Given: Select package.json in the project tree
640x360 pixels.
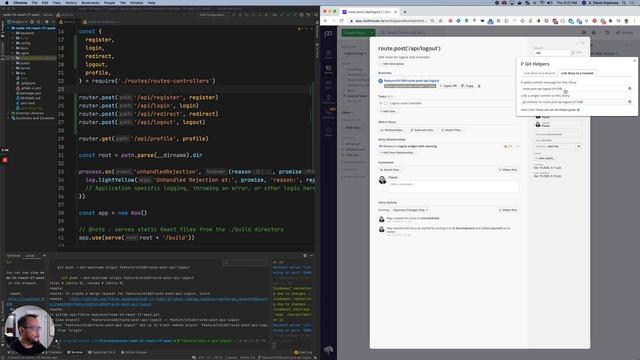Looking at the screenshot, I should [31, 93].
